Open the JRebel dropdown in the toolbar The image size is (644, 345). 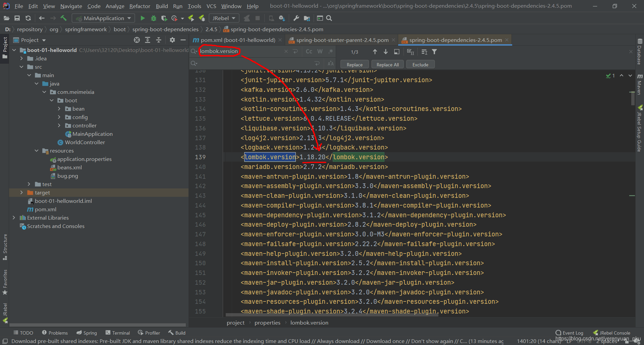(224, 18)
